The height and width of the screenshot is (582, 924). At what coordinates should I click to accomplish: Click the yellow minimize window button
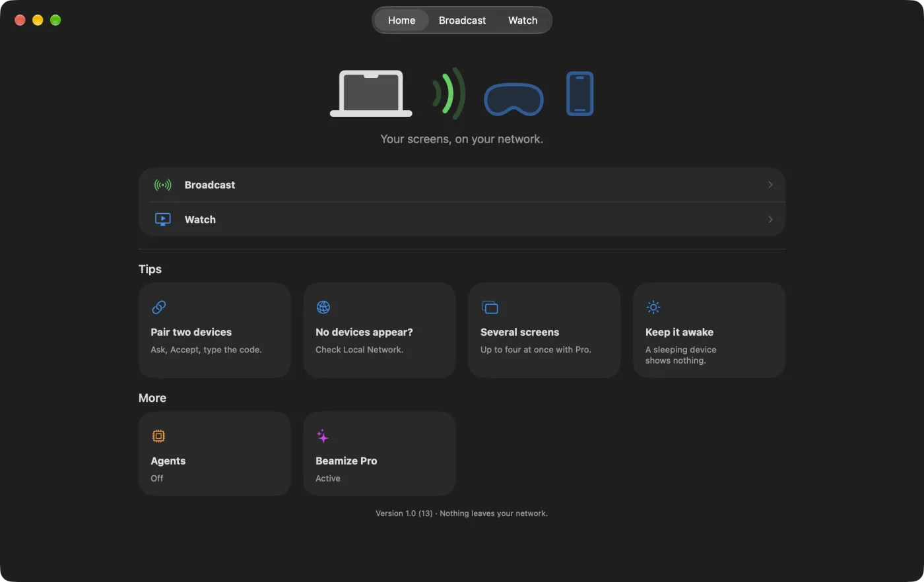tap(38, 20)
